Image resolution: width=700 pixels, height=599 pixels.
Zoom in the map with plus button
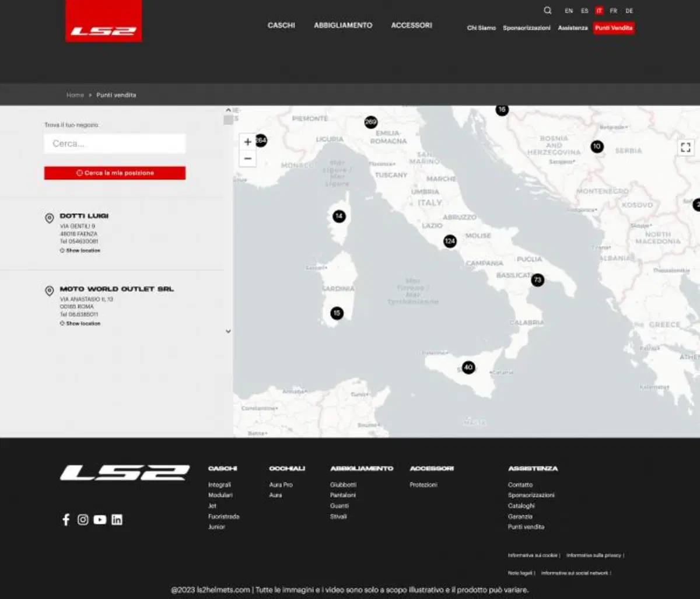tap(247, 142)
